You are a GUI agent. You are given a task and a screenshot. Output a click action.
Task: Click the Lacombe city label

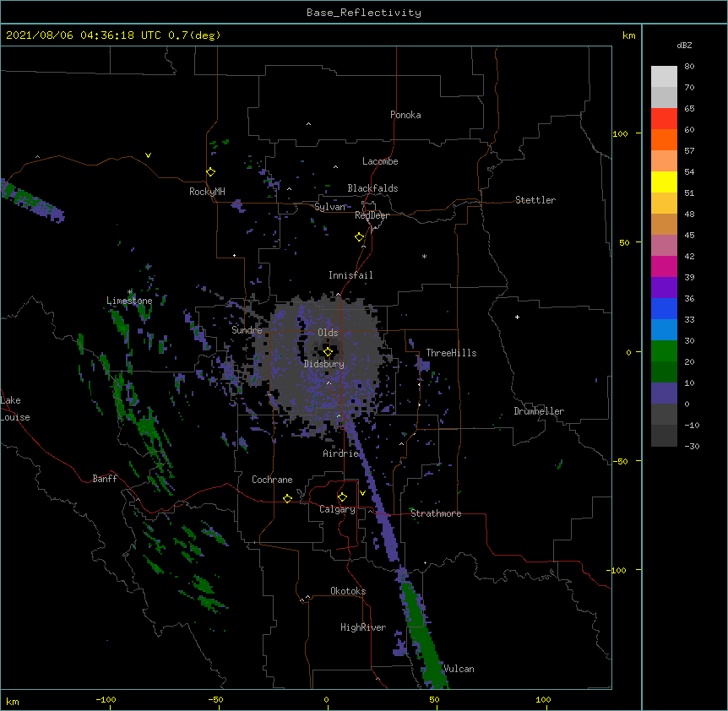tap(380, 161)
